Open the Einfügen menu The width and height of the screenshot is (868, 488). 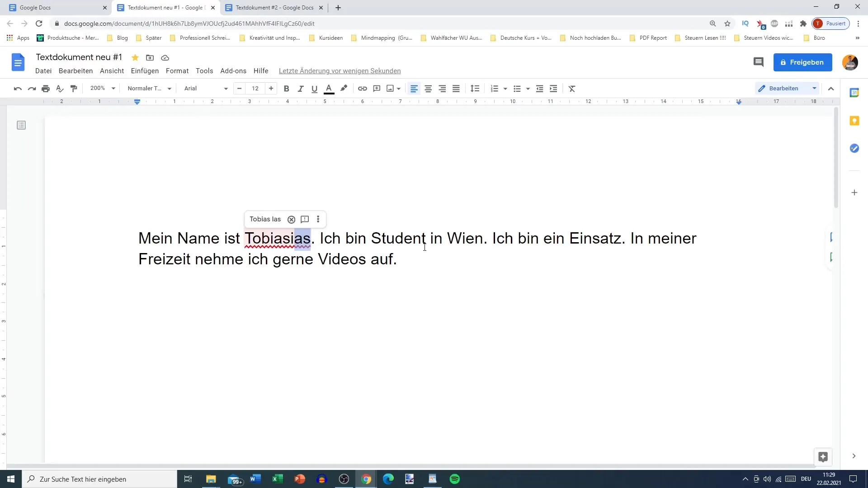coord(145,70)
